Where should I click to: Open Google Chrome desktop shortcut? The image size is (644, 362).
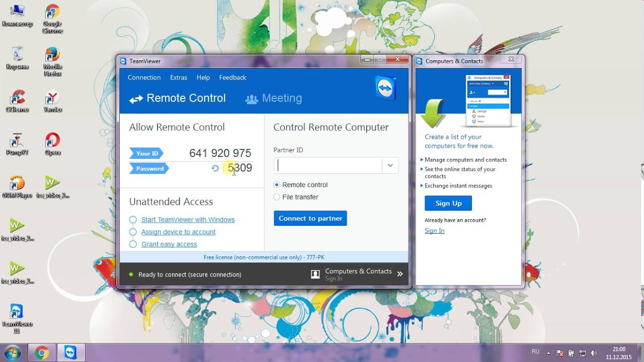[52, 19]
